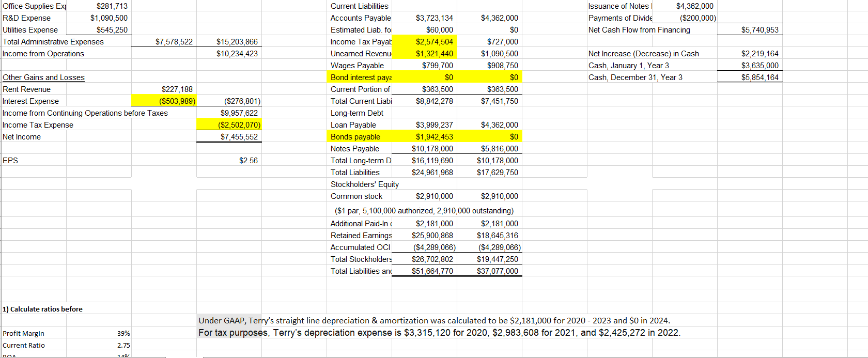Screen dimensions: 868x358
Task: Select the Current Ratio value 2.75
Action: tap(123, 346)
